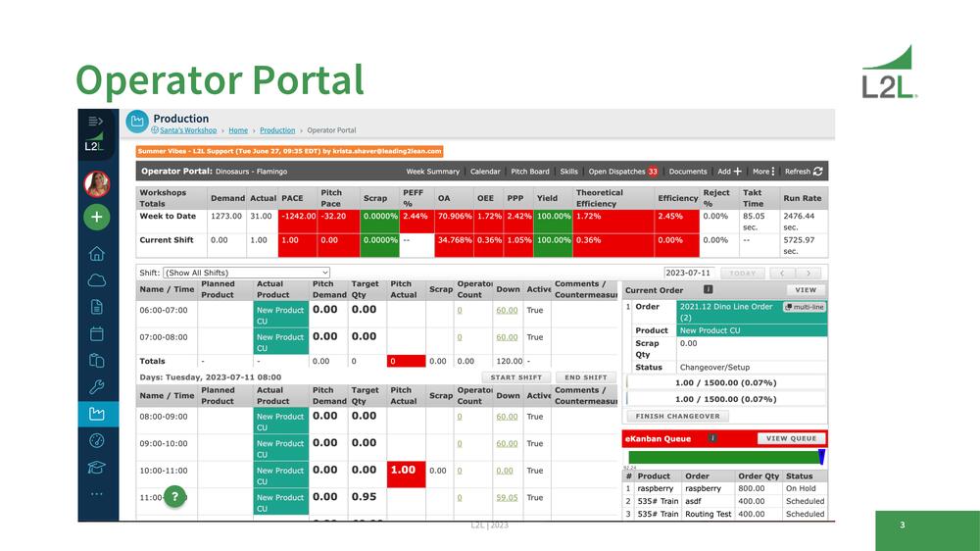The image size is (980, 551).
Task: Go to next day arrow button
Action: tap(808, 274)
